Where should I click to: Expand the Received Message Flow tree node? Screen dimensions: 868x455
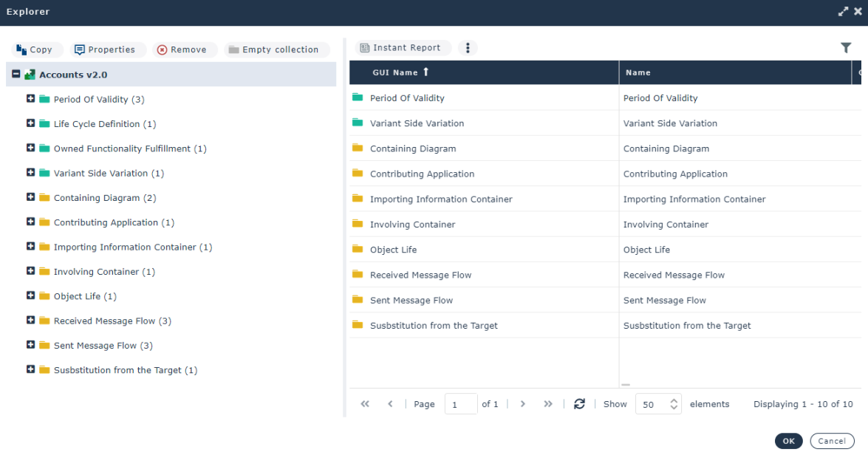(31, 321)
